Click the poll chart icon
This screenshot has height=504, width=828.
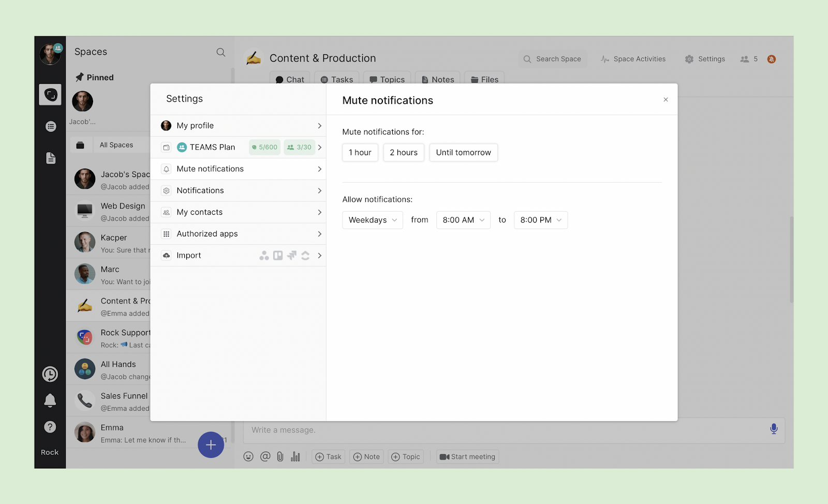(x=295, y=456)
